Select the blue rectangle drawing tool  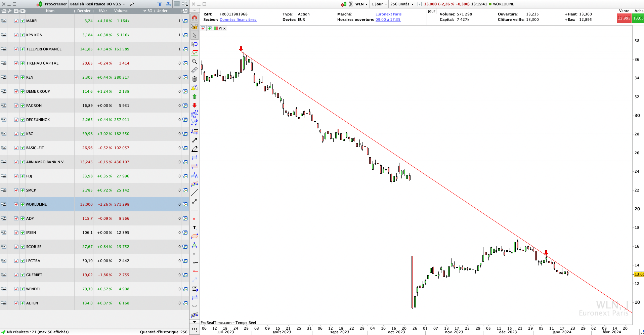point(195,158)
